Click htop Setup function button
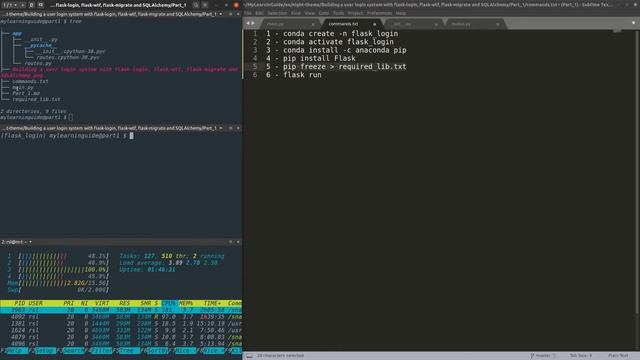Viewport: 640px width, 360px height. click(x=44, y=351)
